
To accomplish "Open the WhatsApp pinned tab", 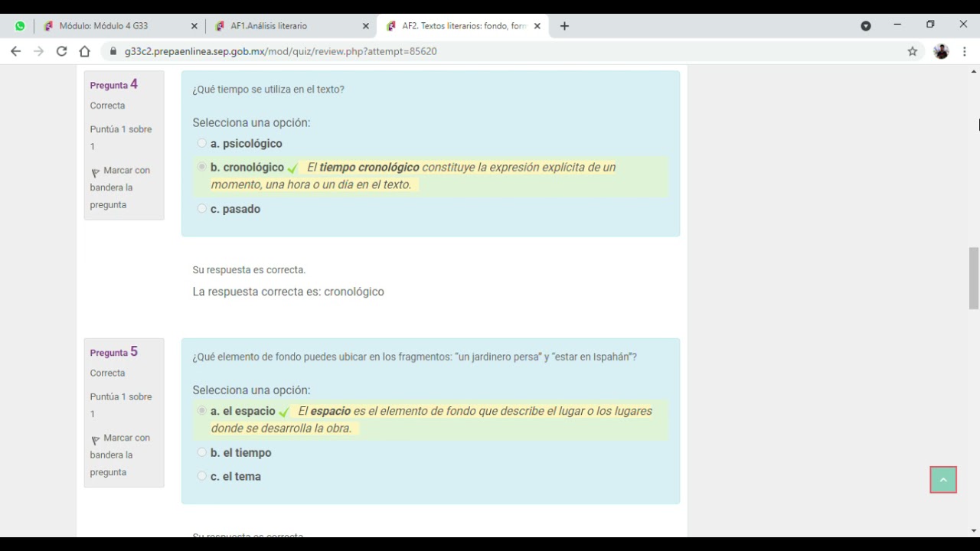I will (20, 26).
